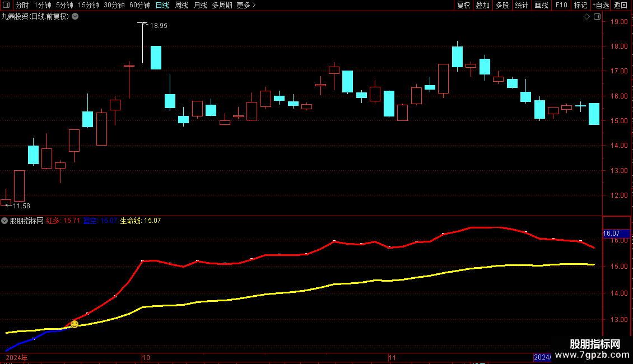
Task: Click the diamond icon above price axis
Action: (x=587, y=17)
